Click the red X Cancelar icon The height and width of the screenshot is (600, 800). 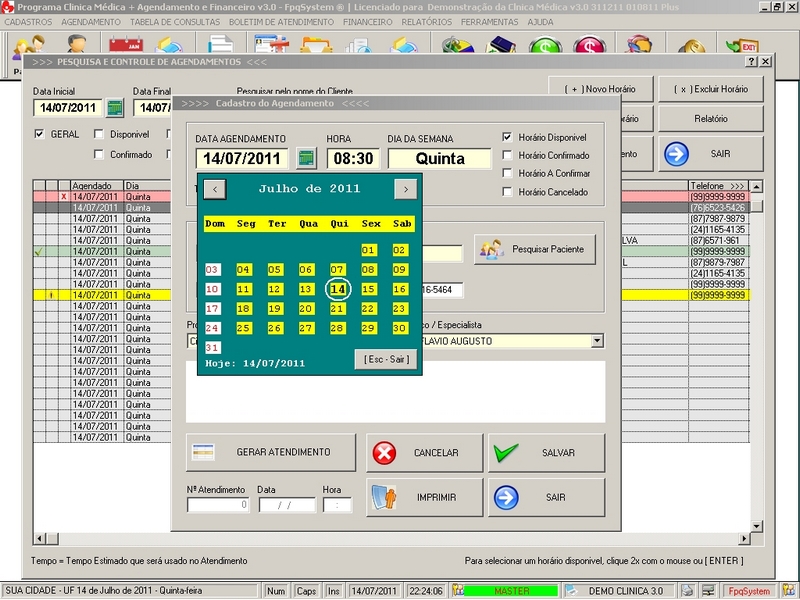click(x=384, y=453)
